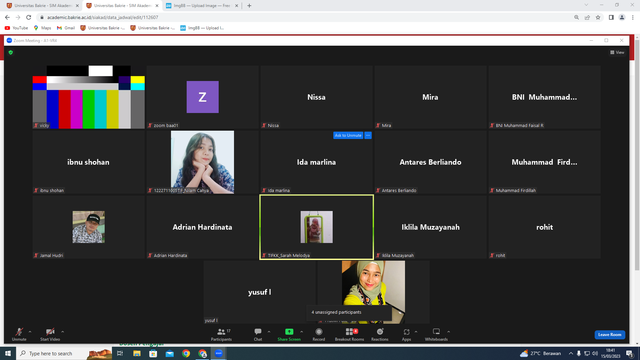Click the green Share Screen icon
The image size is (640, 360).
click(289, 331)
